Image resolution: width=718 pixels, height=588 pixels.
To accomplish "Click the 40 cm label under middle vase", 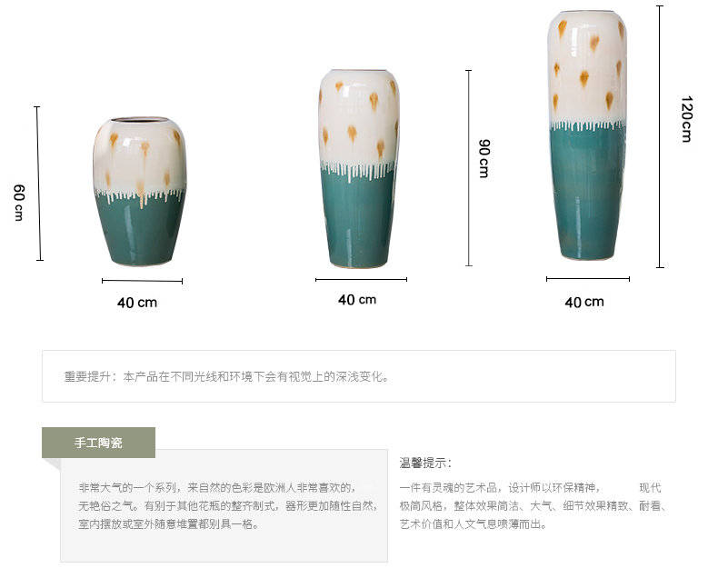I will click(357, 300).
